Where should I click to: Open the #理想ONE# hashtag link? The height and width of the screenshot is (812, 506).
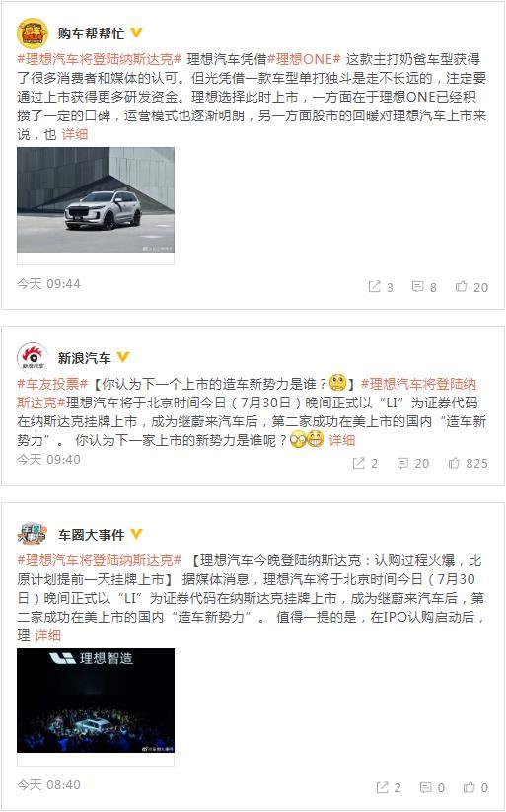pyautogui.click(x=304, y=59)
